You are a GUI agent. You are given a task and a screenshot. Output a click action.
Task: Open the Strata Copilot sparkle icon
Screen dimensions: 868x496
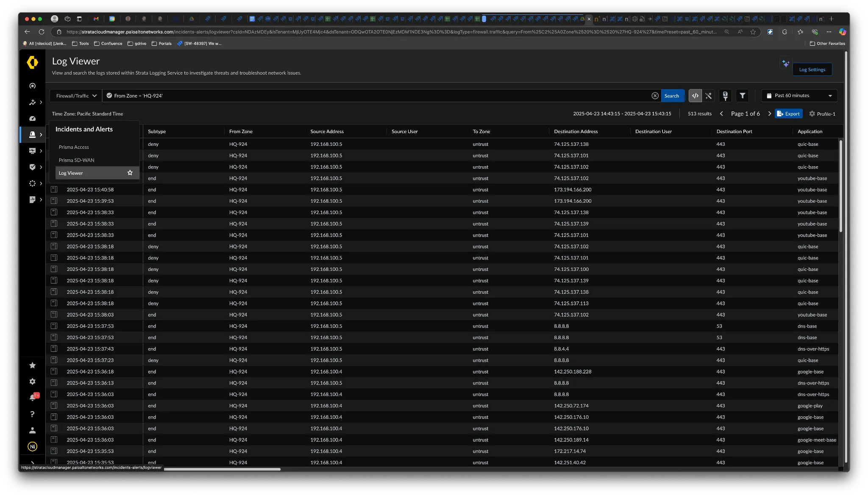[x=785, y=64]
